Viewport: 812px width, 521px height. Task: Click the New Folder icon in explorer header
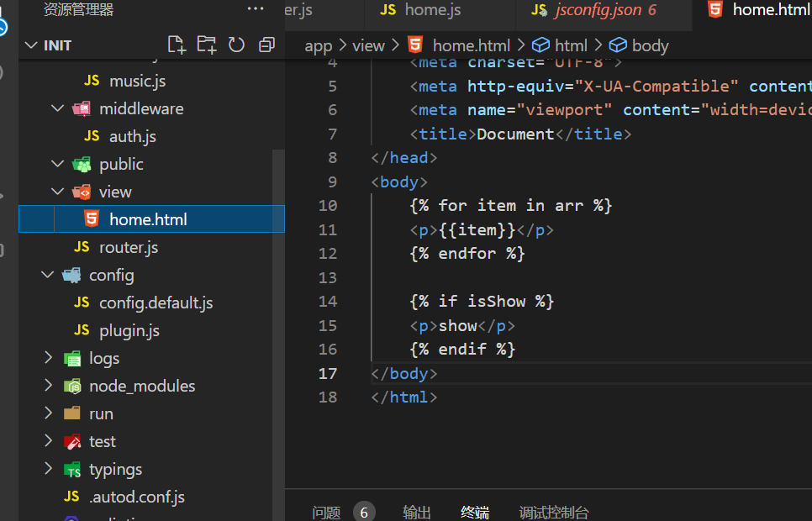point(207,45)
